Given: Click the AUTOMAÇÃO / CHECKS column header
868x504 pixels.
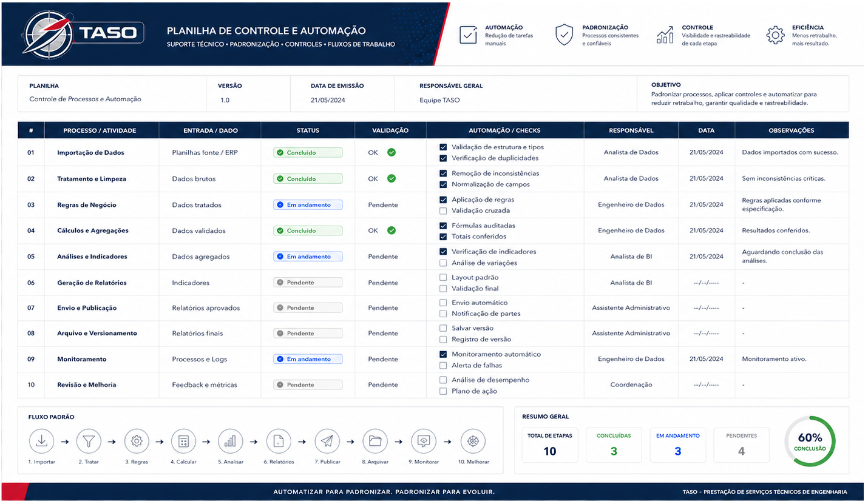Looking at the screenshot, I should 504,130.
